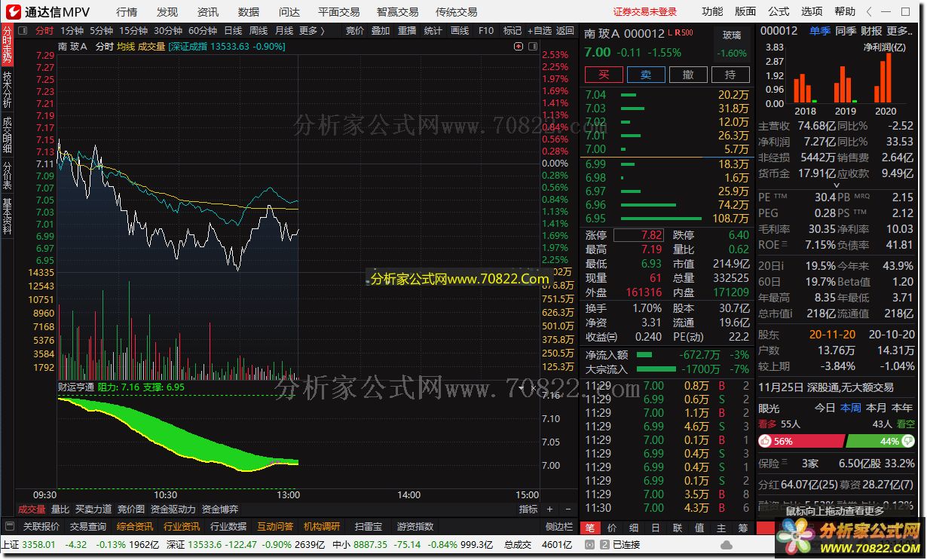Click layout icon at chart header right
Screen dimensions: 927x560
coord(532,47)
